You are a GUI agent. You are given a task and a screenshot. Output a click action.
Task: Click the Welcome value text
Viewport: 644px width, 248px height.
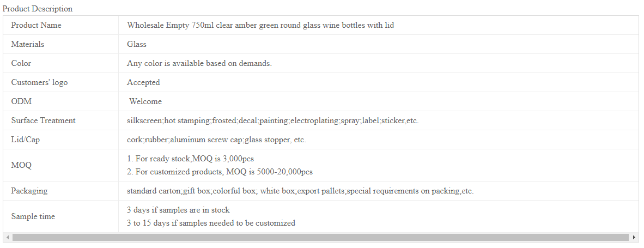coord(145,101)
